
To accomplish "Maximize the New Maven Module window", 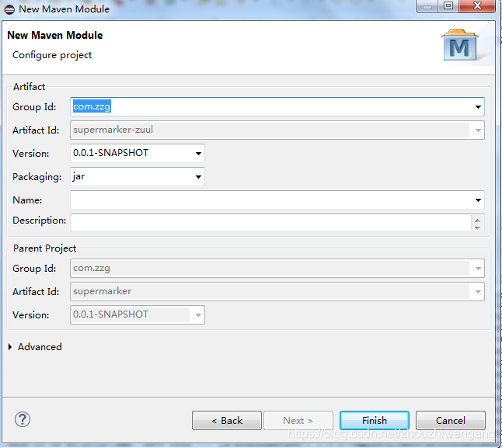I will [x=448, y=5].
